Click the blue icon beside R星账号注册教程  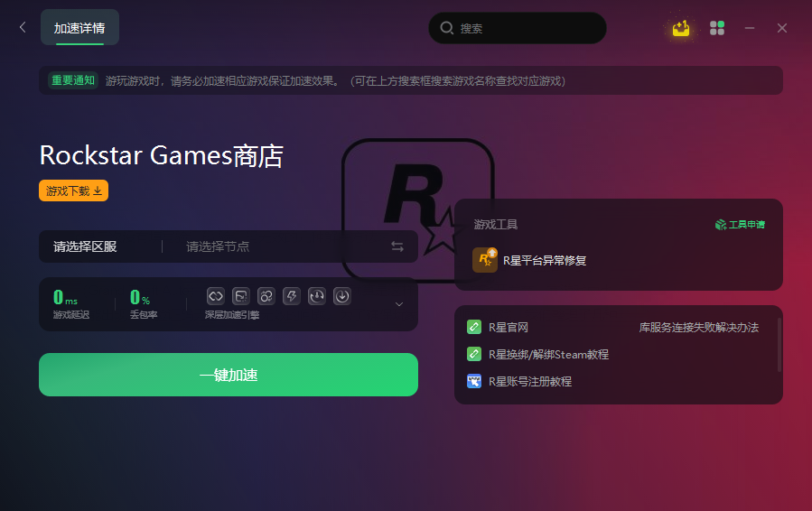pos(474,381)
